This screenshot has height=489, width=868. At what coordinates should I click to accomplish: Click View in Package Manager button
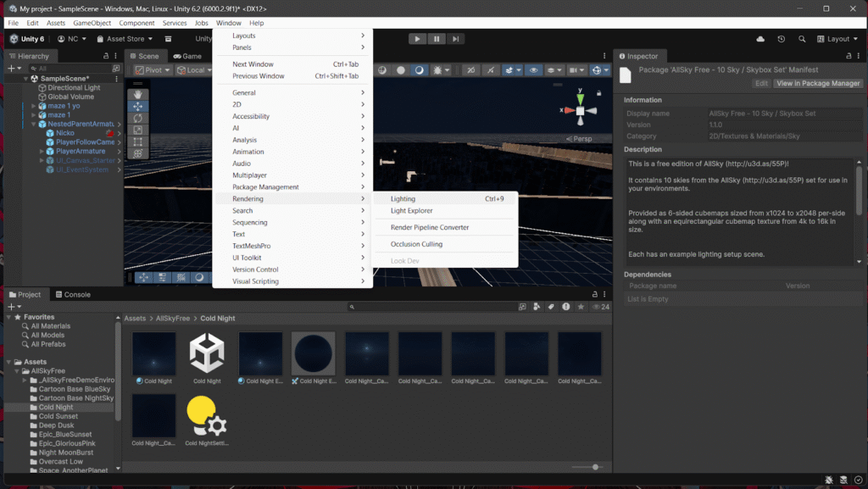point(818,83)
